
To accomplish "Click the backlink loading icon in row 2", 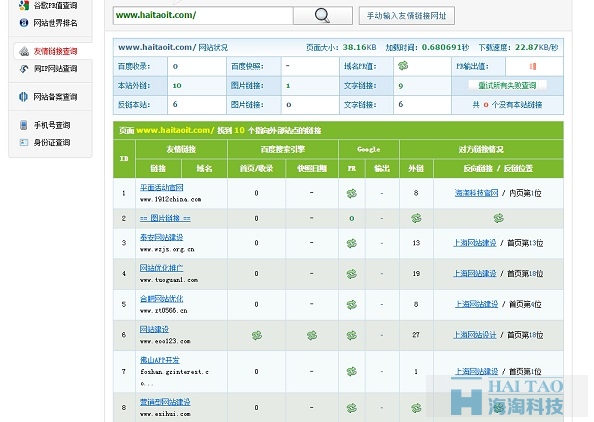I will tap(499, 218).
